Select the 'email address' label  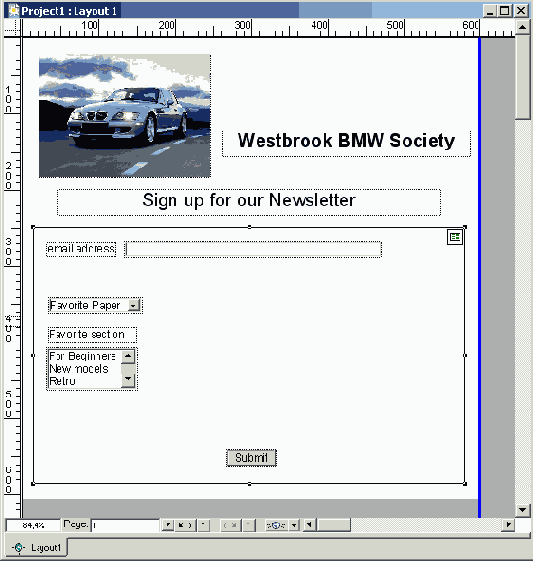click(x=81, y=249)
